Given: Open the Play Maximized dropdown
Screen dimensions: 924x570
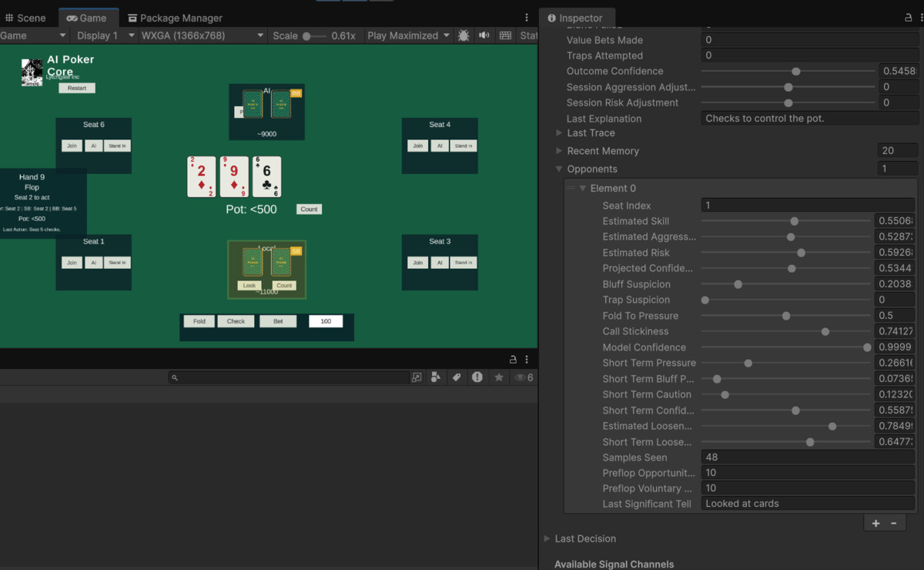Looking at the screenshot, I should [408, 35].
